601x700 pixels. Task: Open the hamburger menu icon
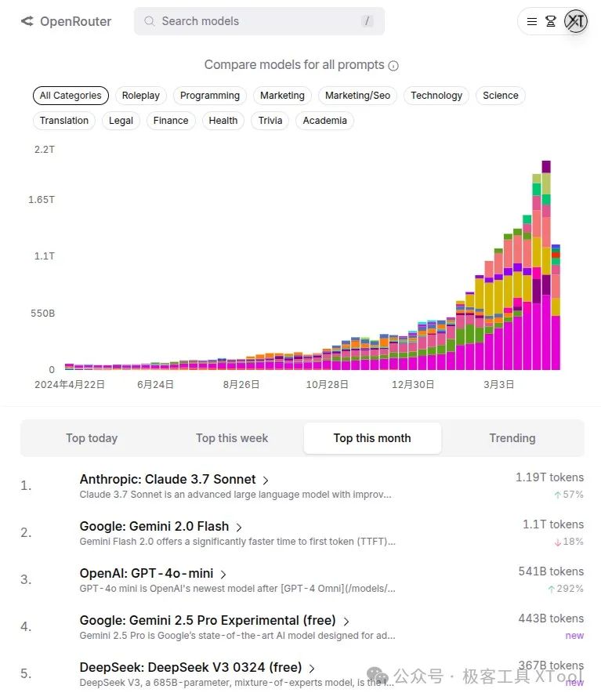tap(532, 21)
